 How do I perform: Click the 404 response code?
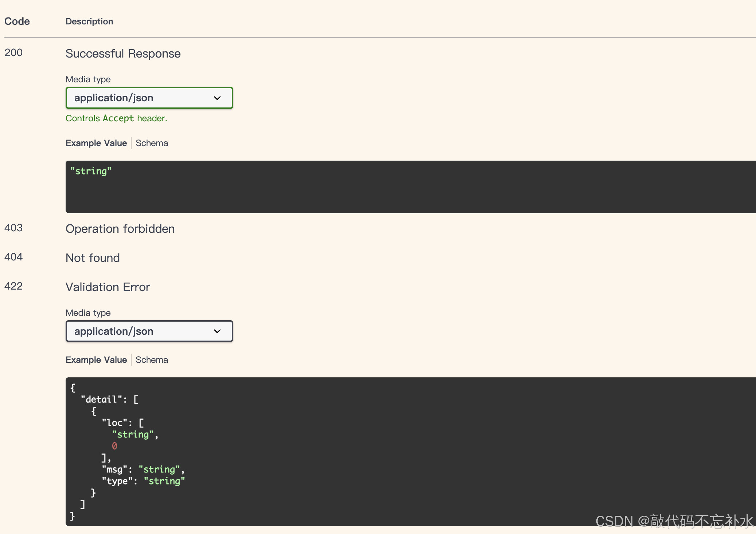point(13,257)
